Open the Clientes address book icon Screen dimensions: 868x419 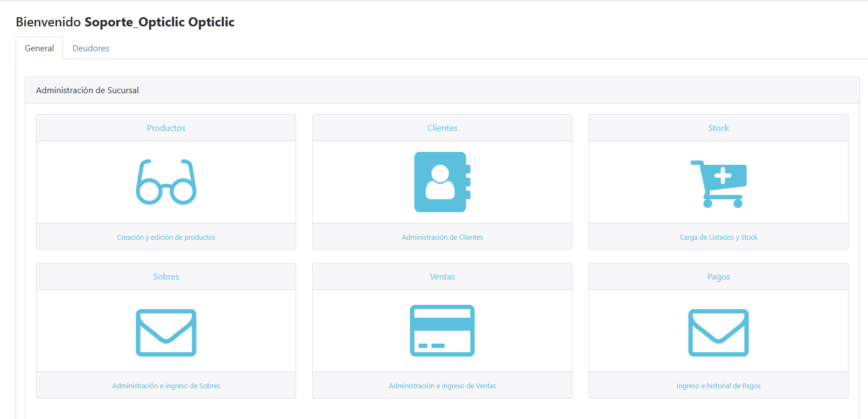tap(442, 182)
